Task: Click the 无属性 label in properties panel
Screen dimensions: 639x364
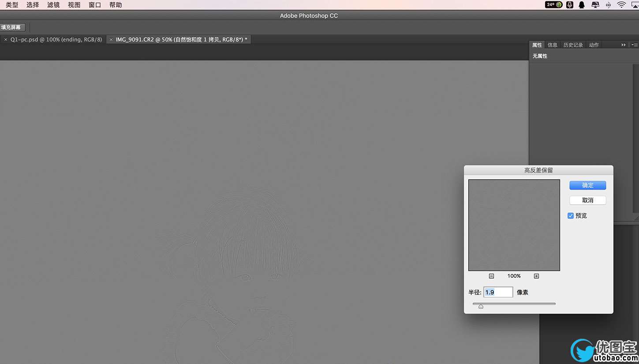Action: coord(540,56)
